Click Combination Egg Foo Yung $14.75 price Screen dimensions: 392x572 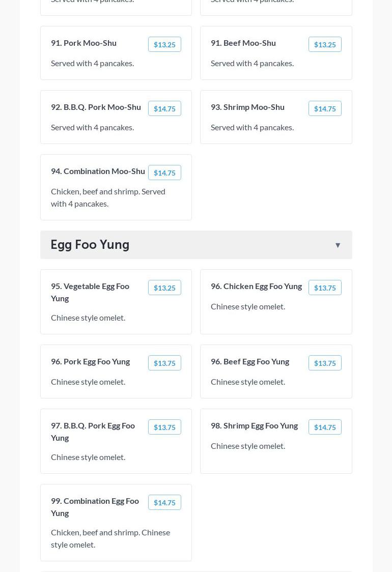click(x=164, y=503)
